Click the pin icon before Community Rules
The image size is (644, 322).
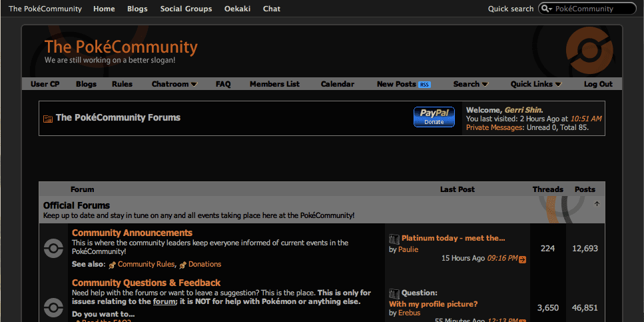[112, 265]
